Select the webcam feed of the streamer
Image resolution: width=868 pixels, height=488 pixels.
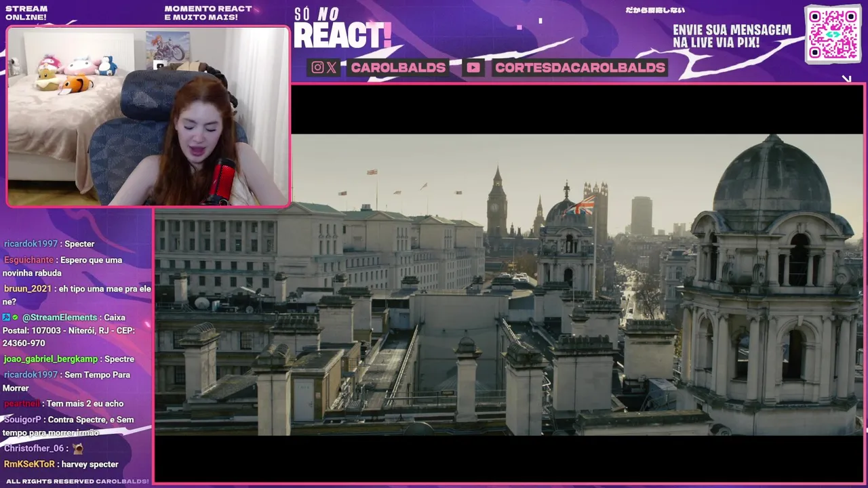148,116
